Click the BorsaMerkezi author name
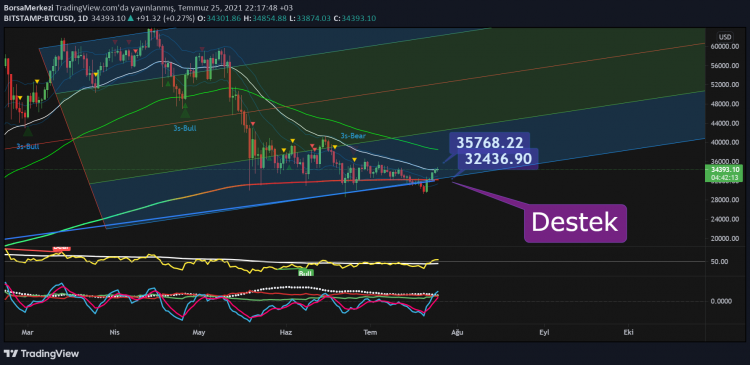Viewport: 750px width, 365px height. [28, 8]
